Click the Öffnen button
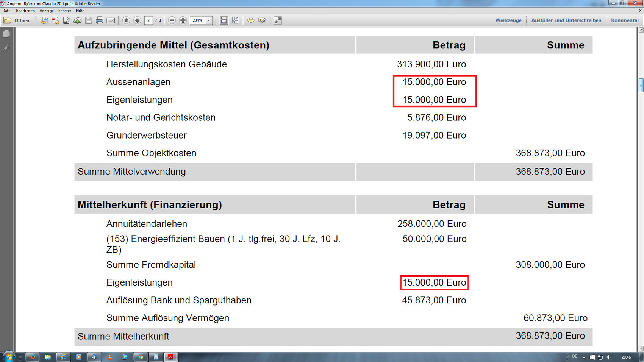This screenshot has height=362, width=644. (x=17, y=20)
